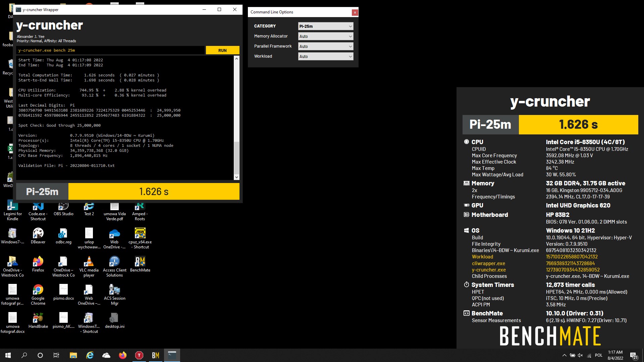Close the Command Line Options window
The image size is (644, 362).
click(x=355, y=12)
